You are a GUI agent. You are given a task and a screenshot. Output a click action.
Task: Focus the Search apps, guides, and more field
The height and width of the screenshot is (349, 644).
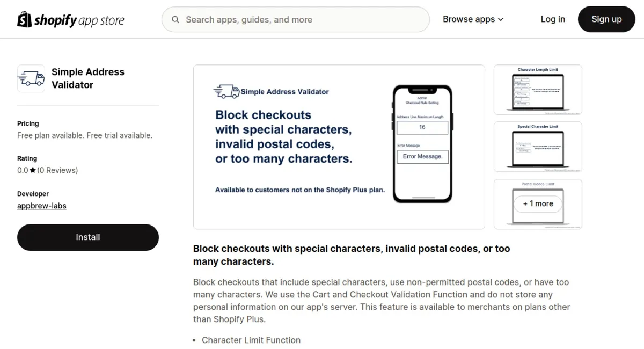click(x=301, y=20)
